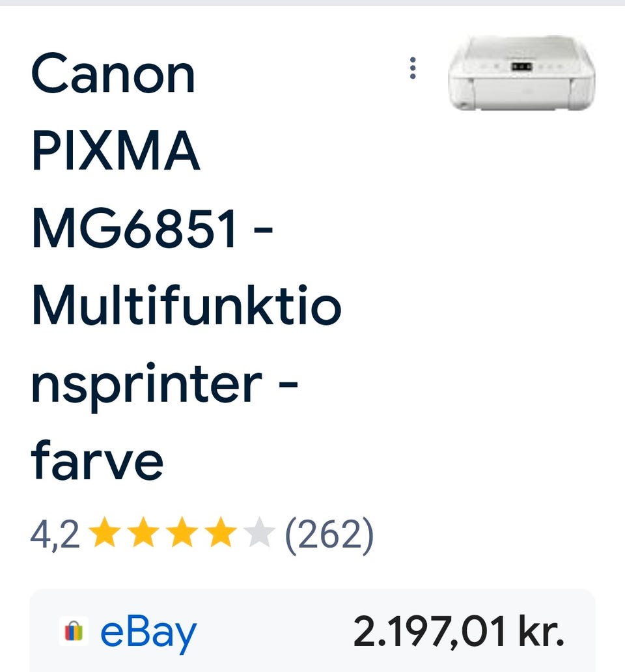Screen dimensions: 625x672
Task: Click the Multifunktio title line
Action: coord(186,306)
